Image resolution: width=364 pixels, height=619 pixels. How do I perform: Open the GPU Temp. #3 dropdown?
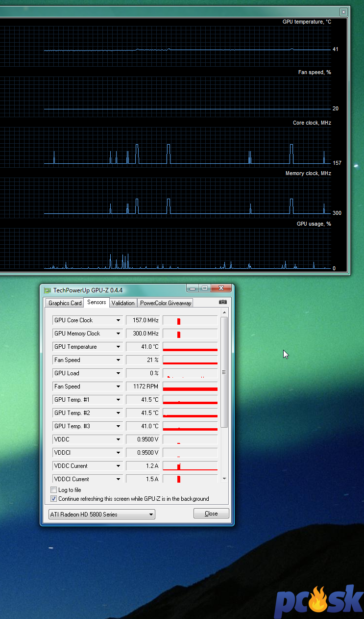(118, 426)
